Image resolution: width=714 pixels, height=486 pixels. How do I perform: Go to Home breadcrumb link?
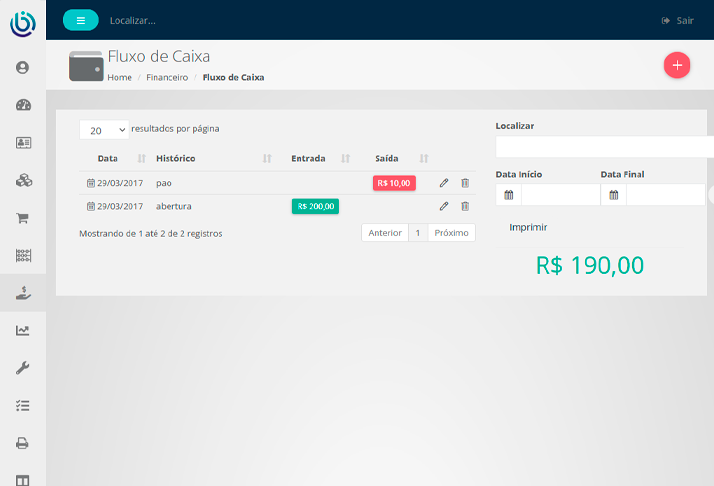119,77
